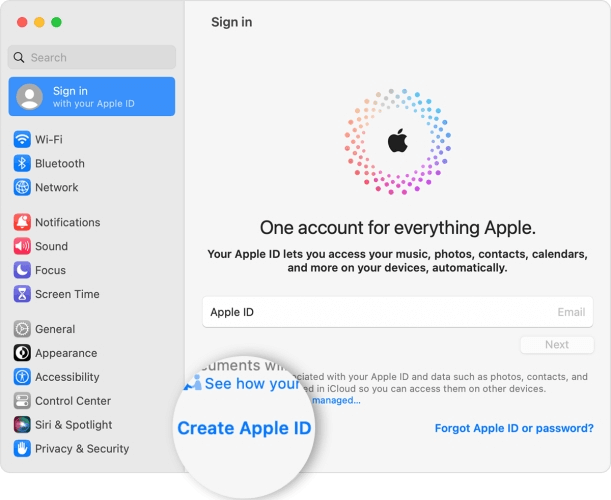Click the Apple ID email field
The height and width of the screenshot is (500, 611).
tap(397, 312)
